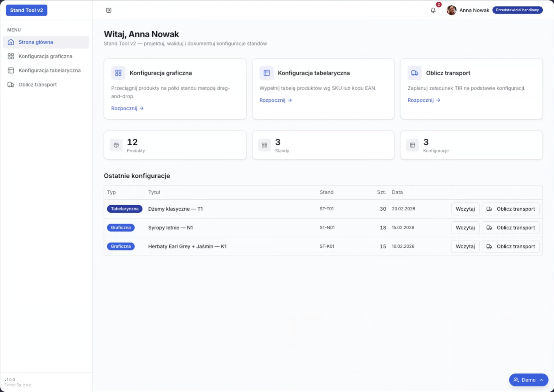Calculate transport for Syropy letnie row
This screenshot has width=554, height=392.
point(510,228)
